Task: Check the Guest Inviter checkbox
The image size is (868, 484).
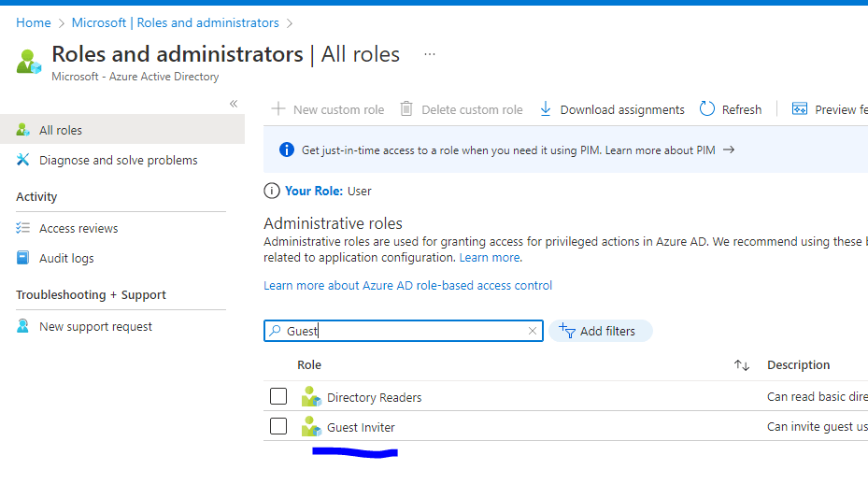Action: point(278,426)
